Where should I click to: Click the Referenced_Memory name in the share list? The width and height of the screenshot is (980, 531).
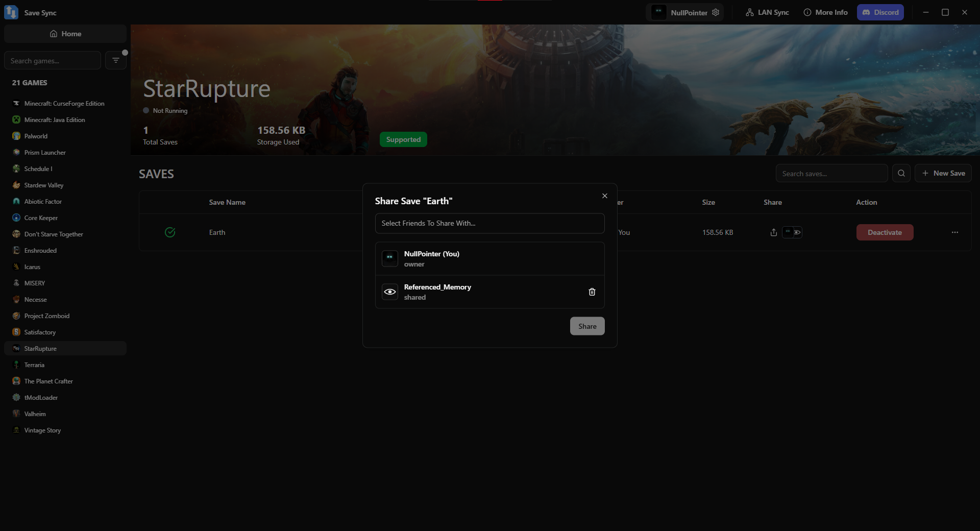[x=437, y=287]
